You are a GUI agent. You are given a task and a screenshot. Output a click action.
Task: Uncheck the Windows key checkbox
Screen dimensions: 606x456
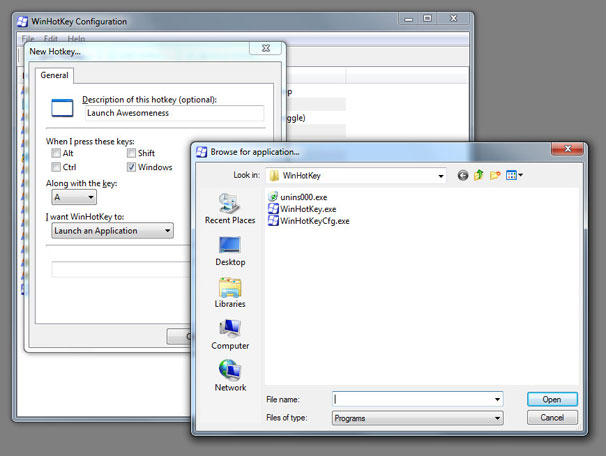pos(131,167)
